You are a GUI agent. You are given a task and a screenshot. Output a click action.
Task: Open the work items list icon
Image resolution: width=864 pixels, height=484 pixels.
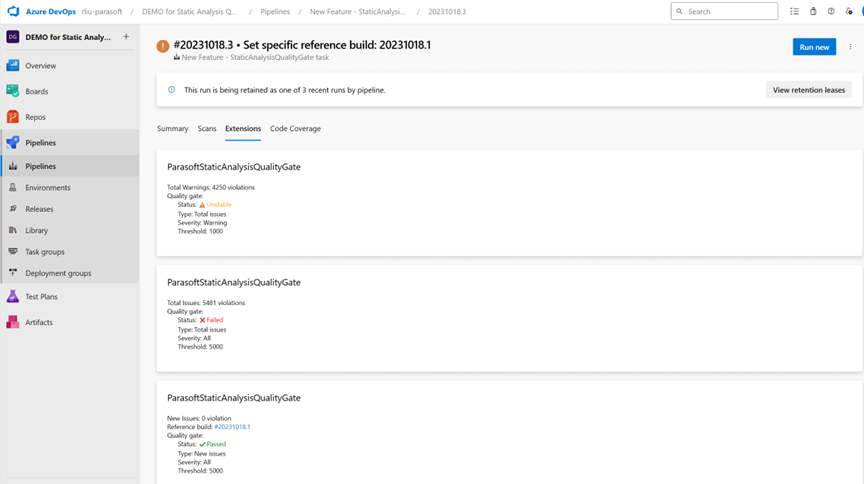point(795,12)
